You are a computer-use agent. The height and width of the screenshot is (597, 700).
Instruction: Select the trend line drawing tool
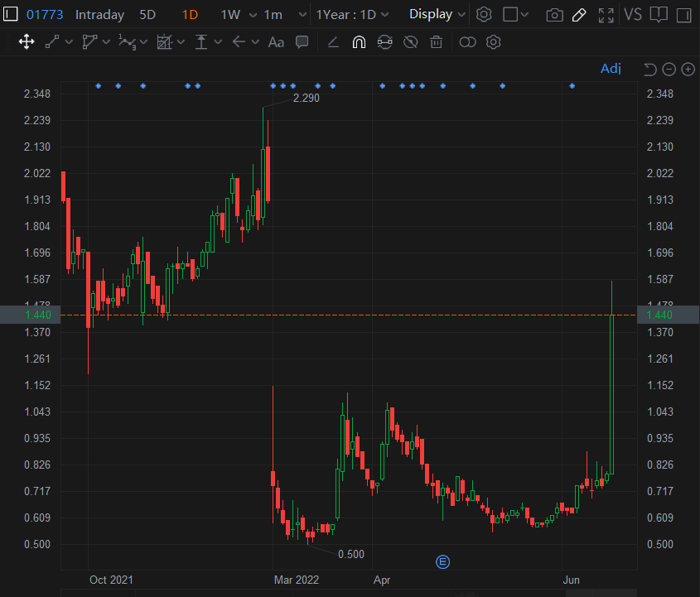(x=52, y=42)
